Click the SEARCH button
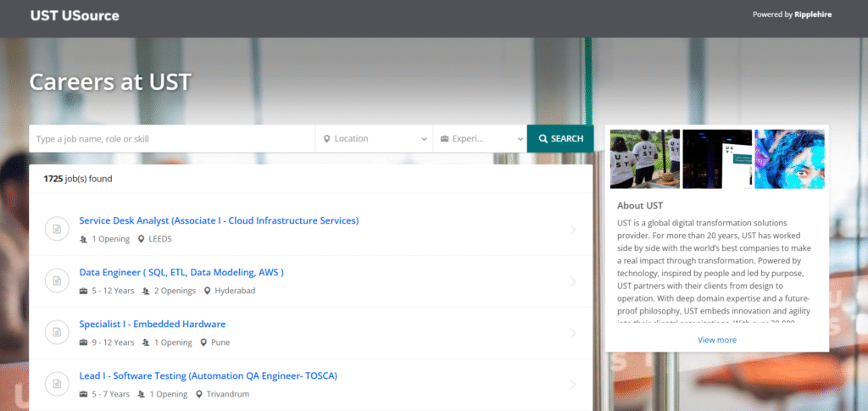Screen dimensions: 868x411 click(560, 139)
